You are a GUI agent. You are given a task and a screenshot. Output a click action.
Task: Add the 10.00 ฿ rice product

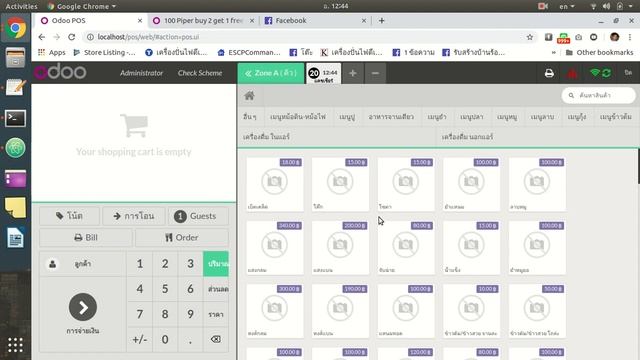click(x=471, y=311)
